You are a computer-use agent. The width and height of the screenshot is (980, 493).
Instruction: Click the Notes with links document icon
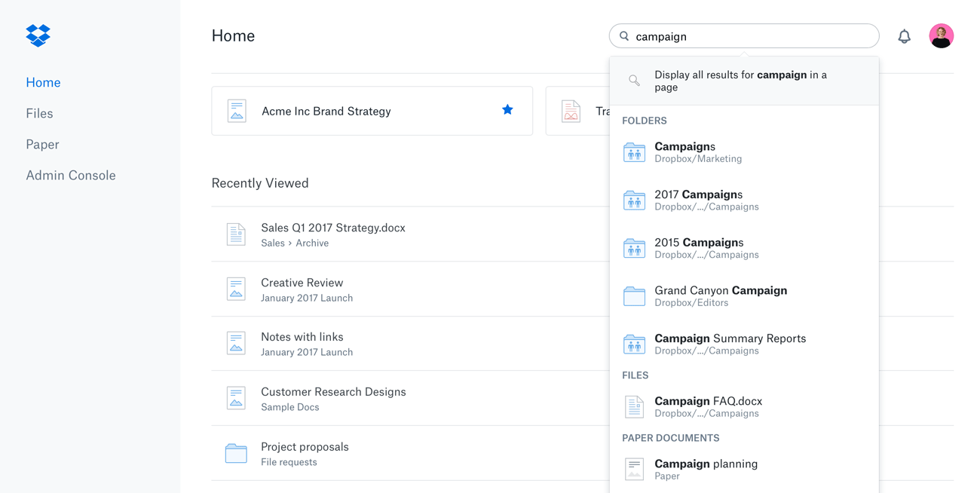coord(236,343)
